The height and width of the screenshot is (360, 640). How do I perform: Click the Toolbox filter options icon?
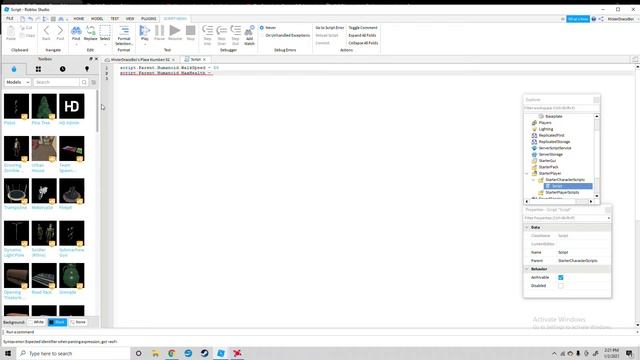(93, 82)
